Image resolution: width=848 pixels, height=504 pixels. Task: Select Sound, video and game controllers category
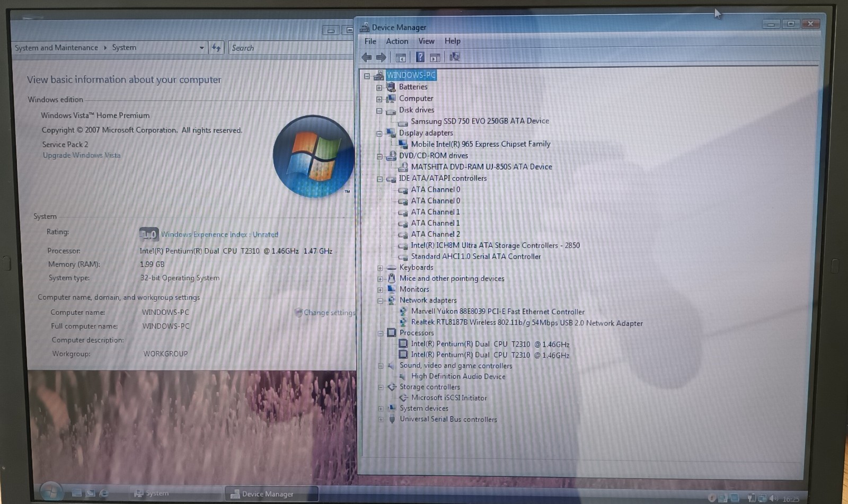(x=456, y=366)
